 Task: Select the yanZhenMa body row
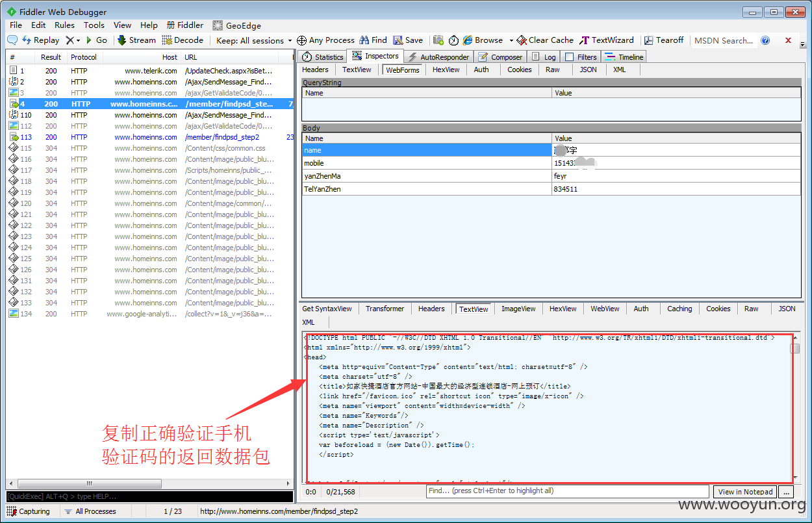552,176
